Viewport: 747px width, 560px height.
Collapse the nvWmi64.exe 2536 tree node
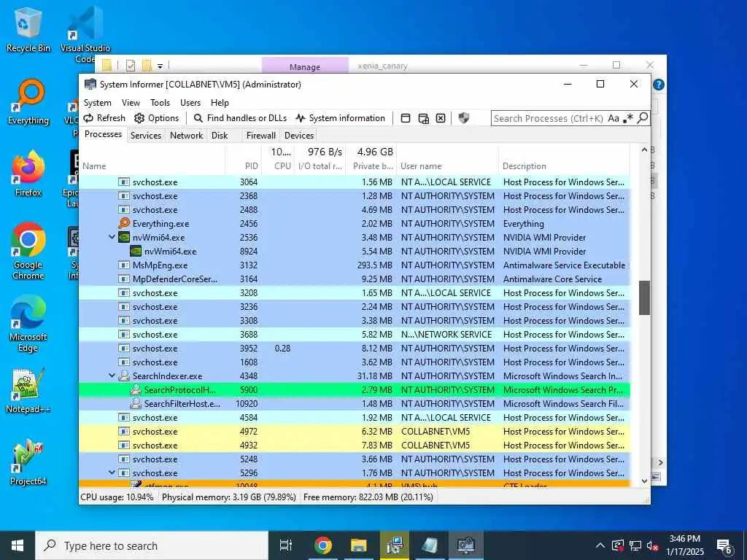112,237
